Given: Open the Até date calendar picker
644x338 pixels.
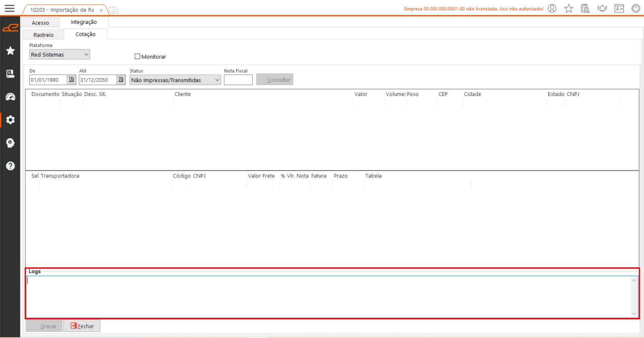Looking at the screenshot, I should click(120, 80).
